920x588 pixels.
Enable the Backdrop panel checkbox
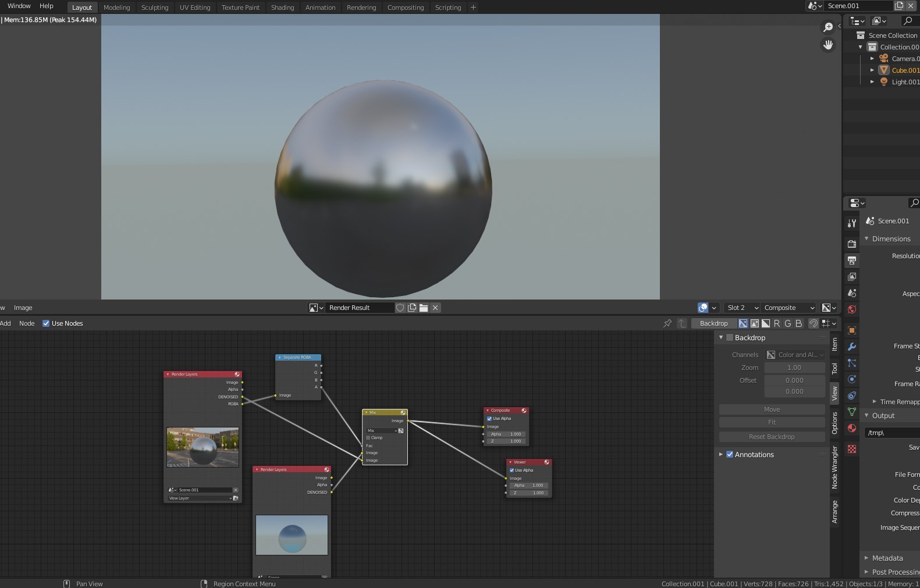point(730,338)
